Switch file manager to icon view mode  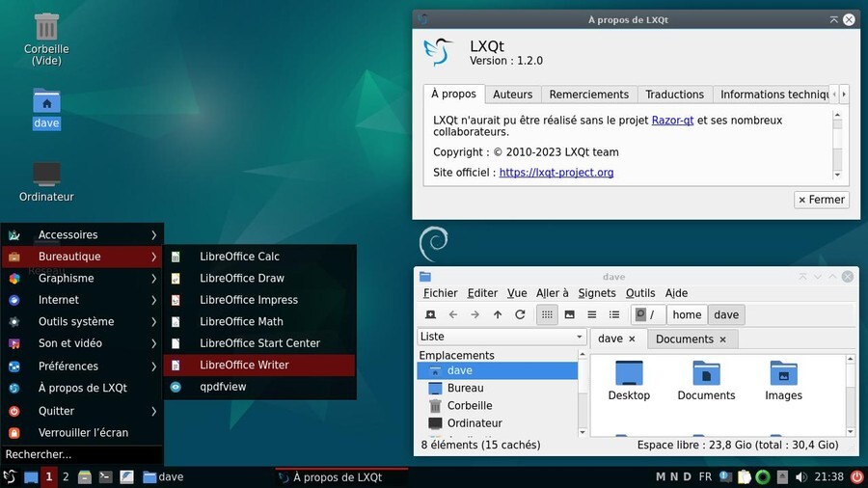point(547,314)
